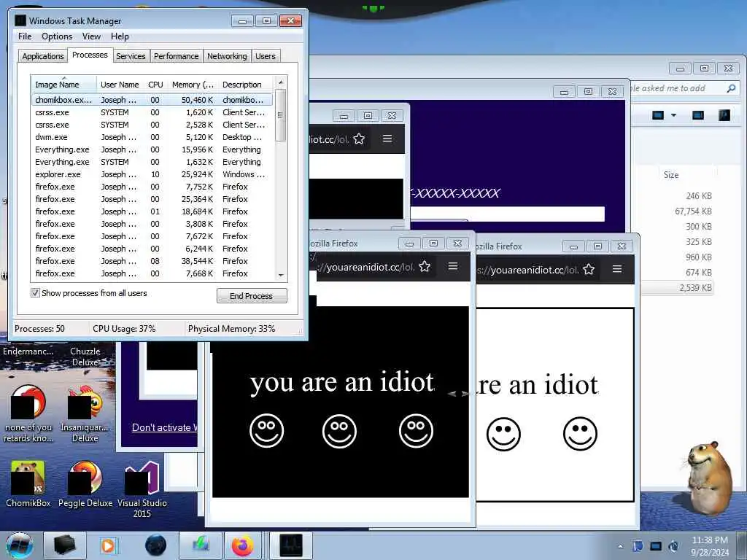Open the Peggle Deluxe desktop icon
747x560 pixels.
pos(85,485)
